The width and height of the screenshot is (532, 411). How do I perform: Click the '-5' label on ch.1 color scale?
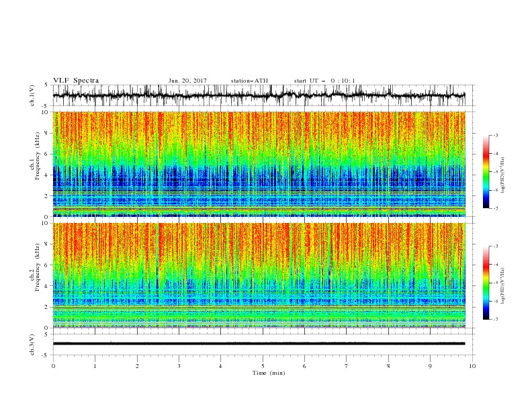point(496,172)
